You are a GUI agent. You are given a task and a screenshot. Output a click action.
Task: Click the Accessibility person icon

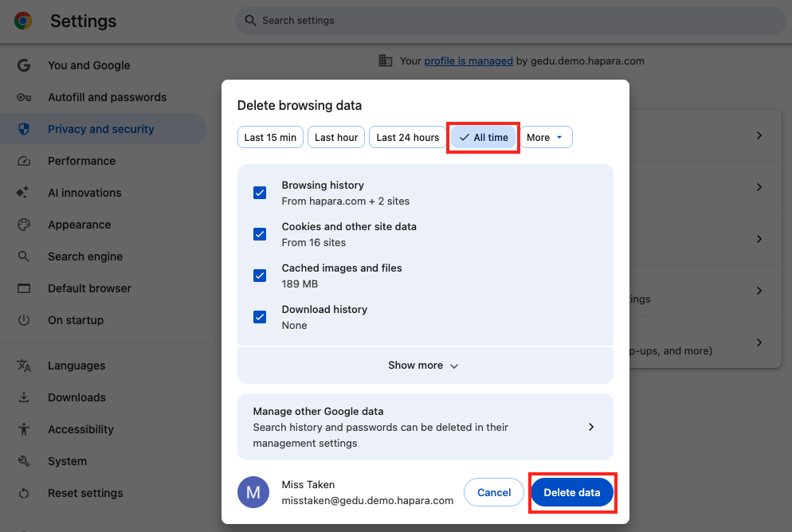point(24,429)
